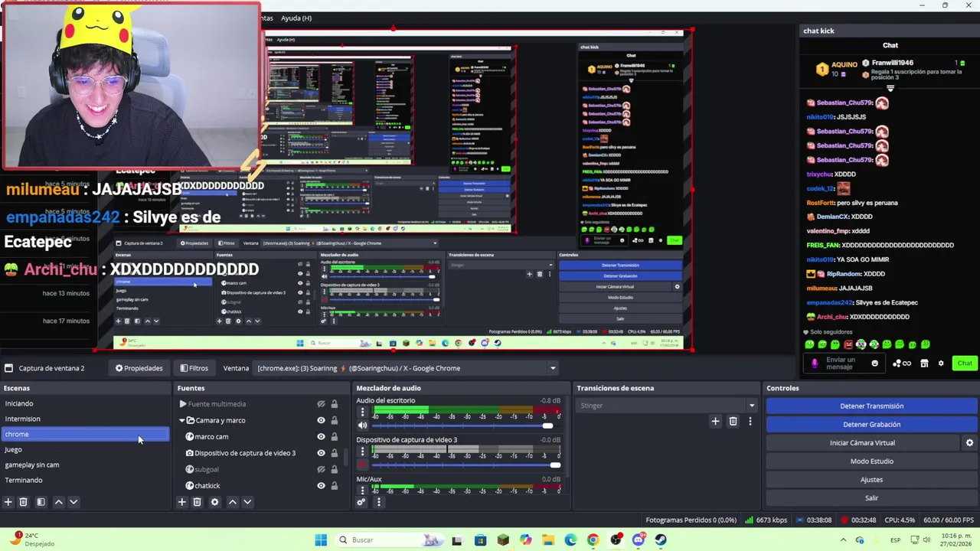Open audio mixer menu dots beside gears icon
The height and width of the screenshot is (551, 980).
(x=378, y=502)
